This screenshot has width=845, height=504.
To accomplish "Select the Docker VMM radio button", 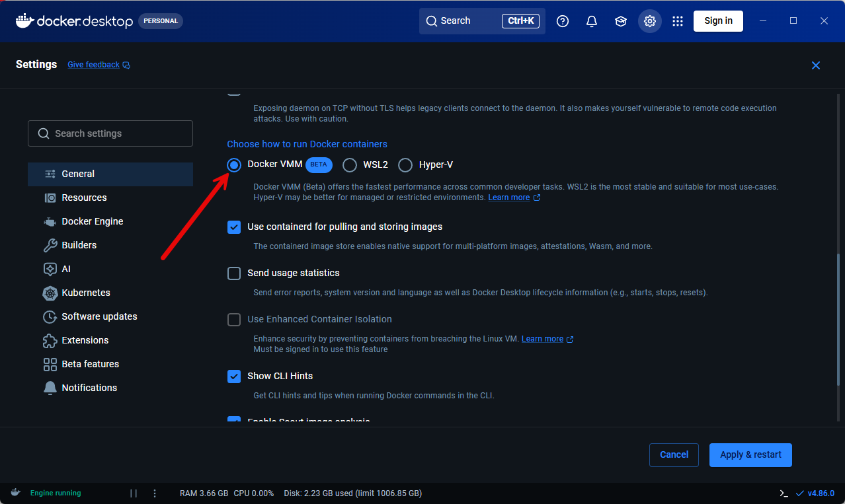I will click(234, 165).
